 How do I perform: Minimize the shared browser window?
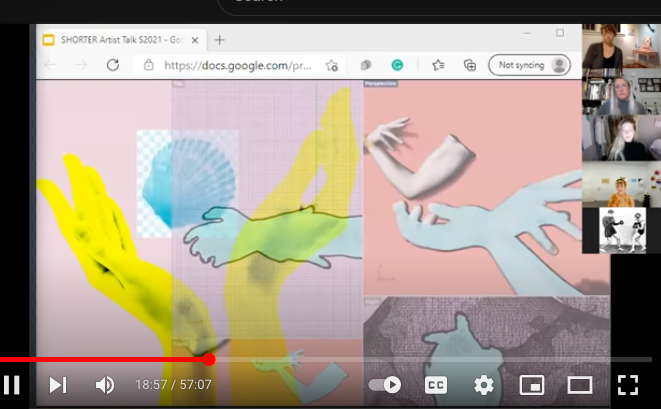pyautogui.click(x=527, y=33)
